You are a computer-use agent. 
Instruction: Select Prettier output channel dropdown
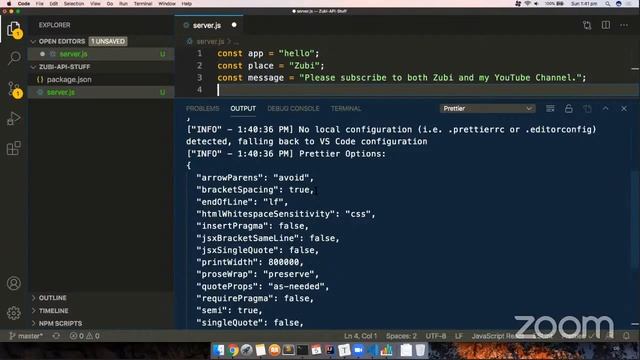(x=487, y=109)
